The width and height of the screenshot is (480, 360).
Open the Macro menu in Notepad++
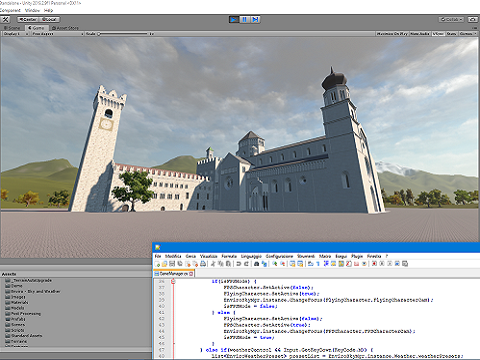pyautogui.click(x=325, y=256)
